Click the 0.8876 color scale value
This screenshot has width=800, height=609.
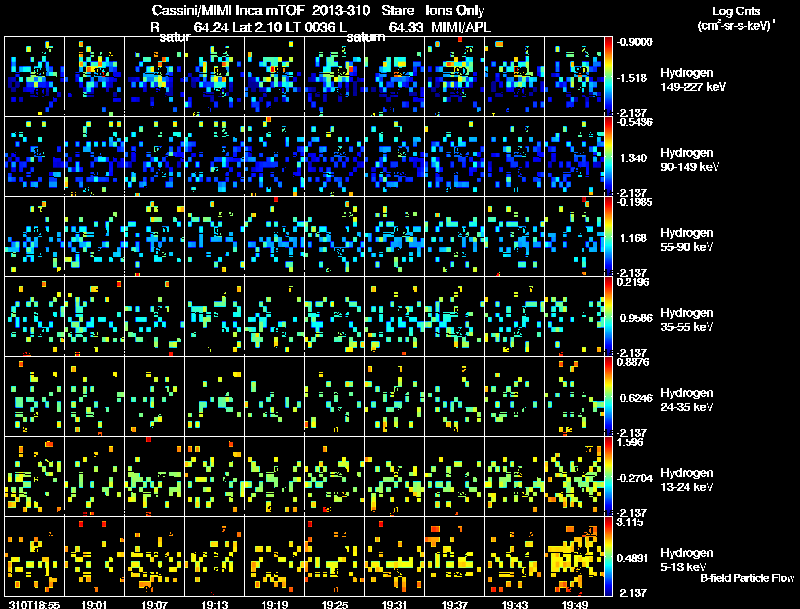point(633,362)
